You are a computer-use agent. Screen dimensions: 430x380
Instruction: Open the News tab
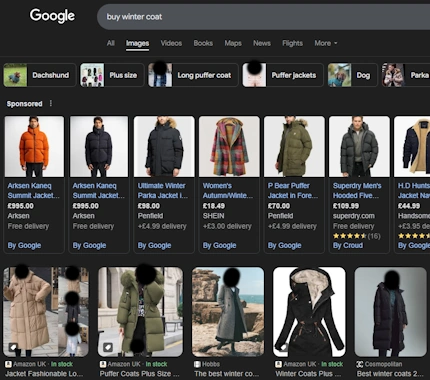point(262,43)
